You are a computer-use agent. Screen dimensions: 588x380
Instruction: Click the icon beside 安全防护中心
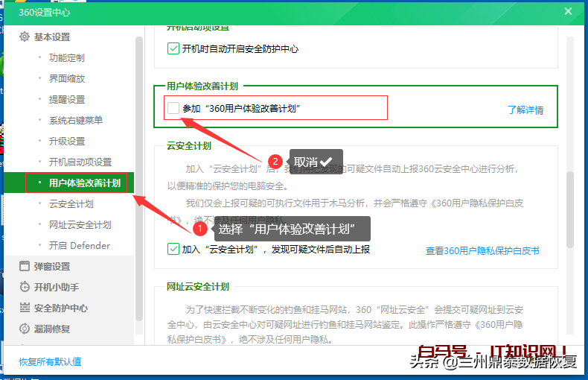pyautogui.click(x=25, y=308)
